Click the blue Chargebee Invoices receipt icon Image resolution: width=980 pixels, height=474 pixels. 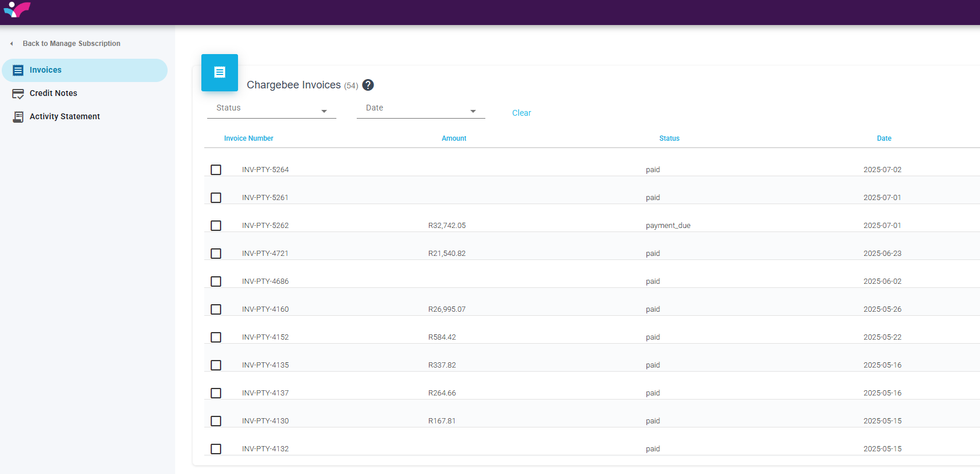(219, 73)
